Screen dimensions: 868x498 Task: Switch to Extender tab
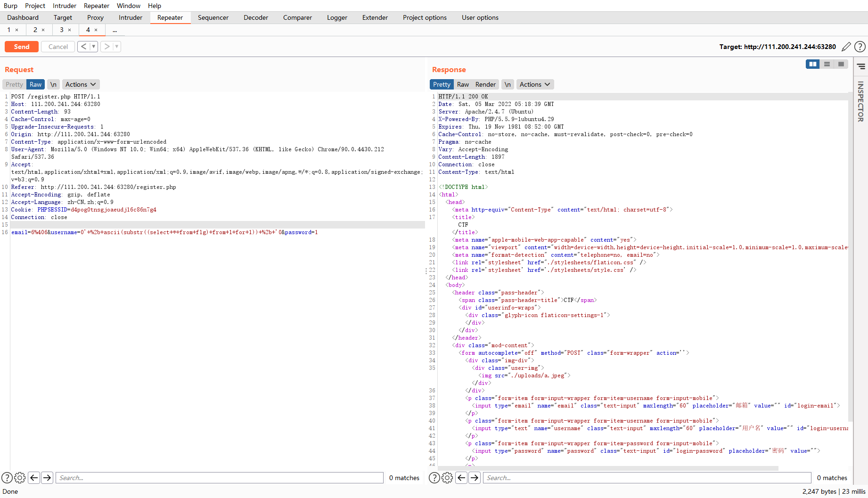(x=375, y=17)
